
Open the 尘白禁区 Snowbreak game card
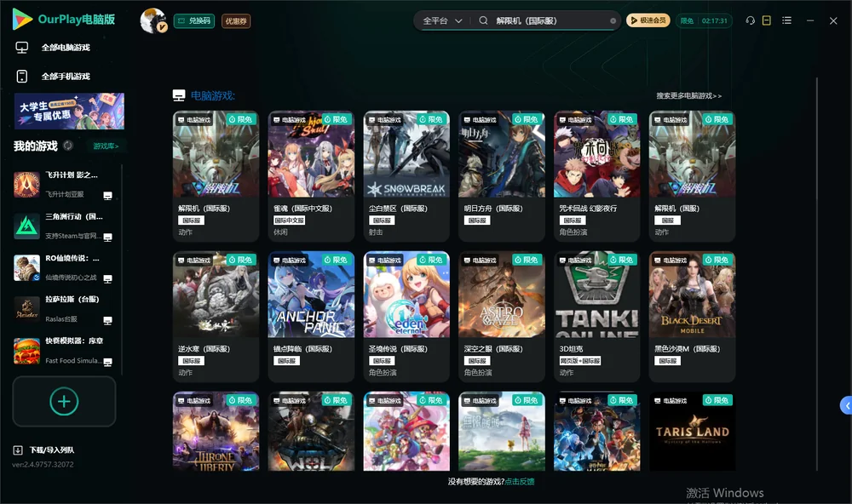[406, 176]
